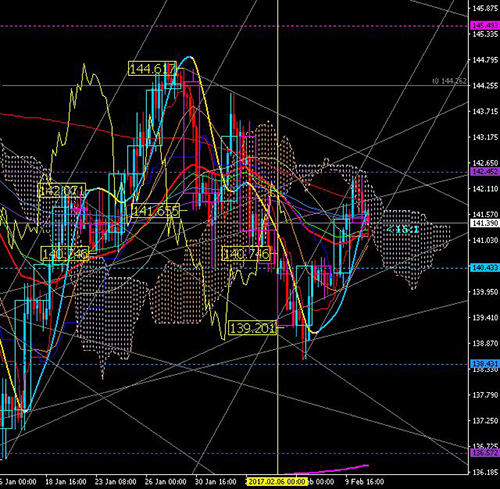Click the 144.617 price label box
Viewport: 500px width, 489px height.
[x=152, y=69]
